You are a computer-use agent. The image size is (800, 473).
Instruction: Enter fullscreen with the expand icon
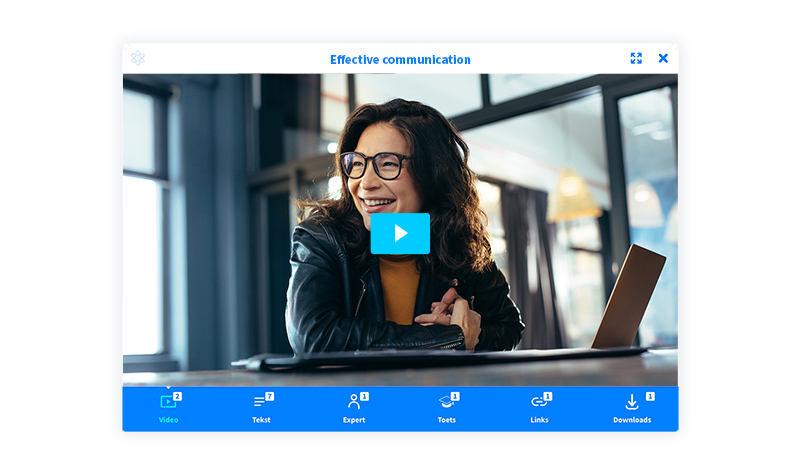636,58
